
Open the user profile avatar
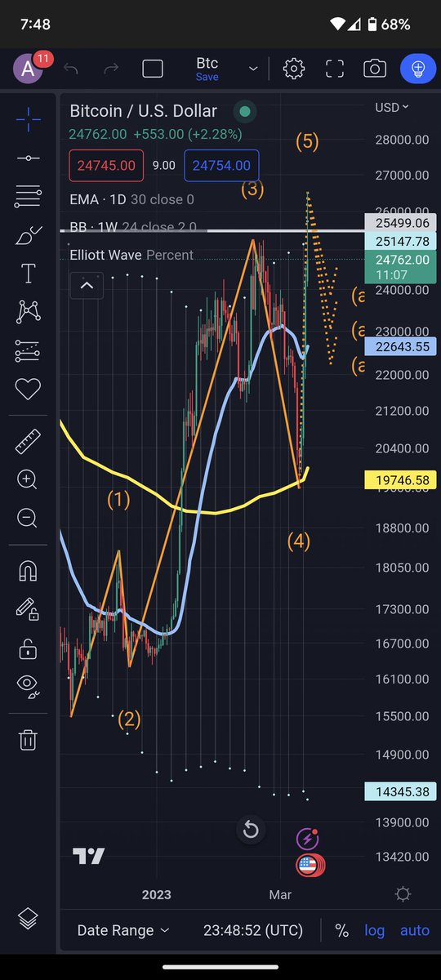click(x=29, y=69)
